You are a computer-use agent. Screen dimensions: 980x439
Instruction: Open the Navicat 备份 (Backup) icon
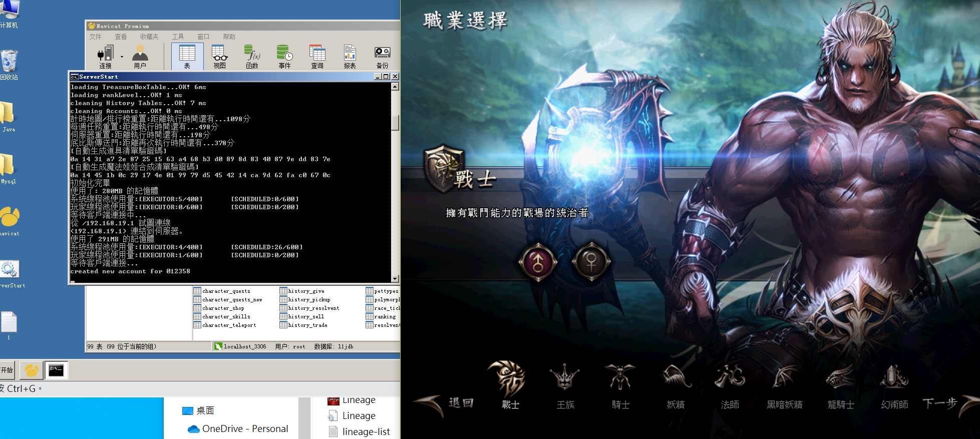click(382, 57)
